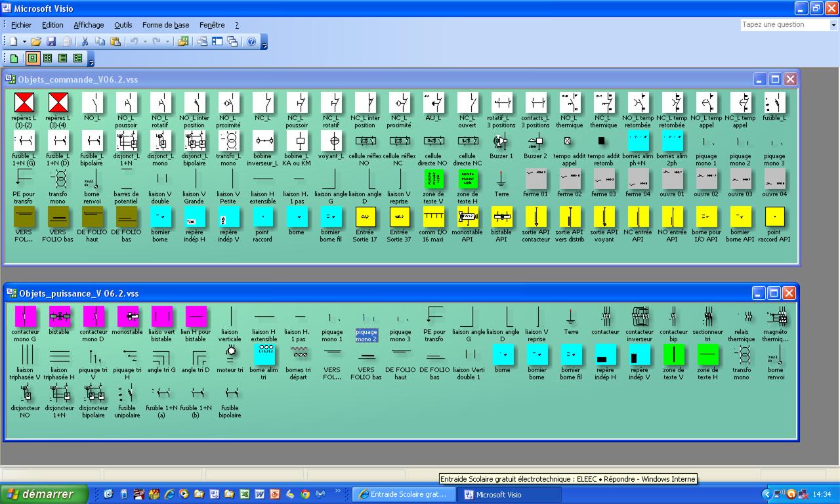Open the dropdown arrow beside New document

pos(24,41)
